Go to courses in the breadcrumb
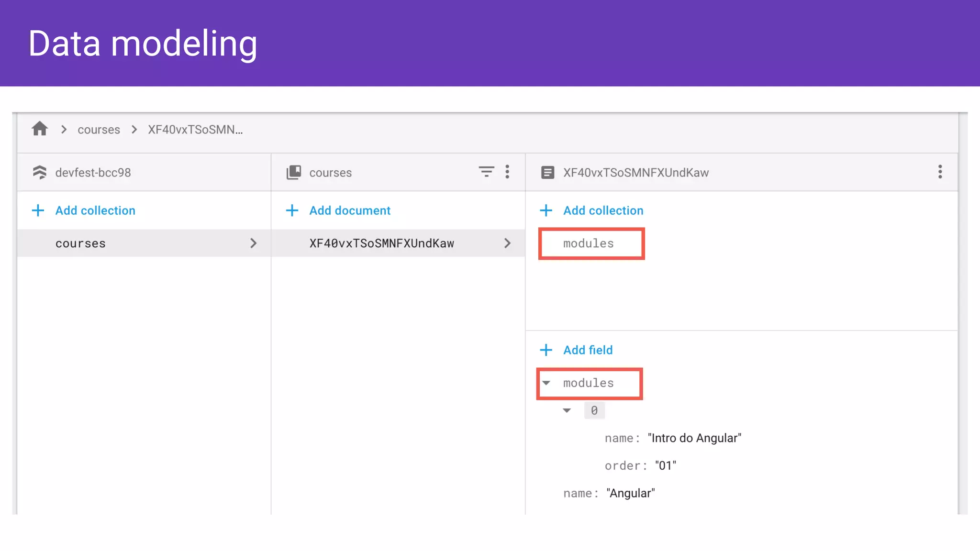 click(99, 130)
